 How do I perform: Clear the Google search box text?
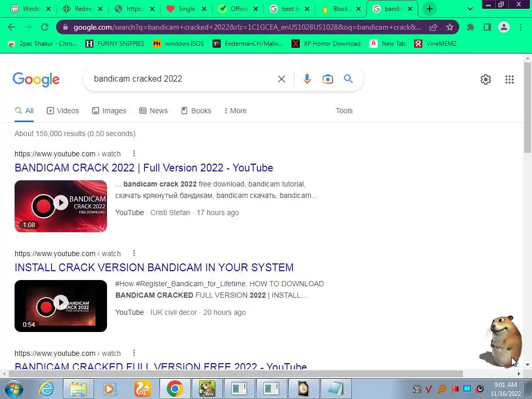[x=281, y=79]
